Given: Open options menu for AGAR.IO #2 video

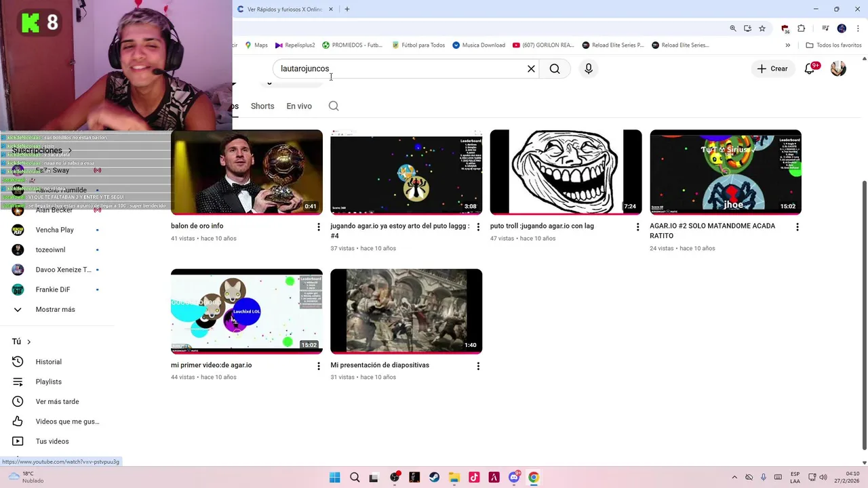Looking at the screenshot, I should pyautogui.click(x=797, y=227).
